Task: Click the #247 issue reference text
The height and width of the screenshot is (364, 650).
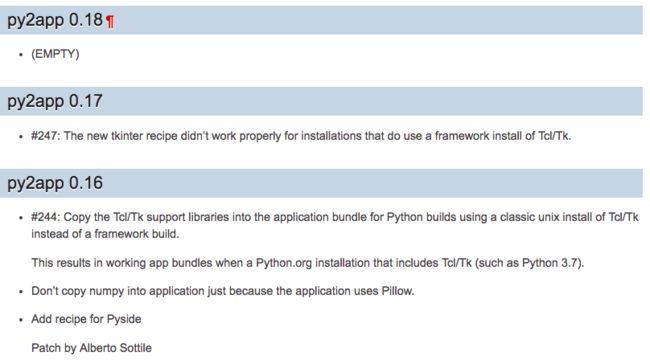Action: click(x=46, y=136)
